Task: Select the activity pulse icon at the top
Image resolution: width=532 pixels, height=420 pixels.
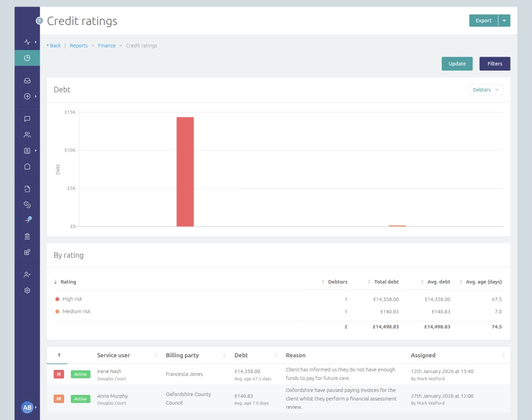Action: coord(27,42)
